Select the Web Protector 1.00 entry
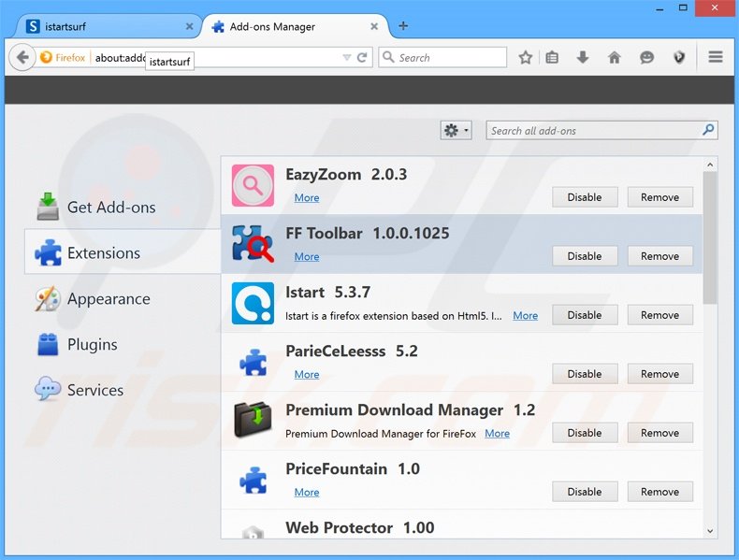The height and width of the screenshot is (560, 739). point(462,524)
